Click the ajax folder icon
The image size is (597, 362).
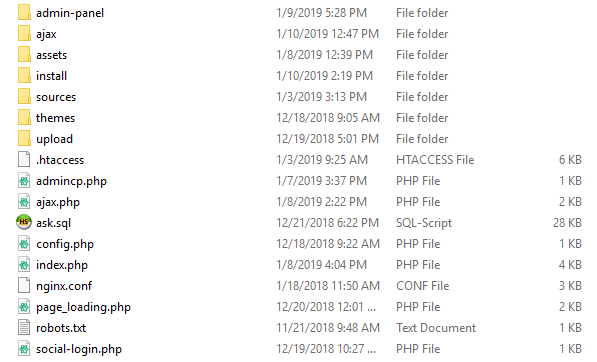(x=24, y=33)
